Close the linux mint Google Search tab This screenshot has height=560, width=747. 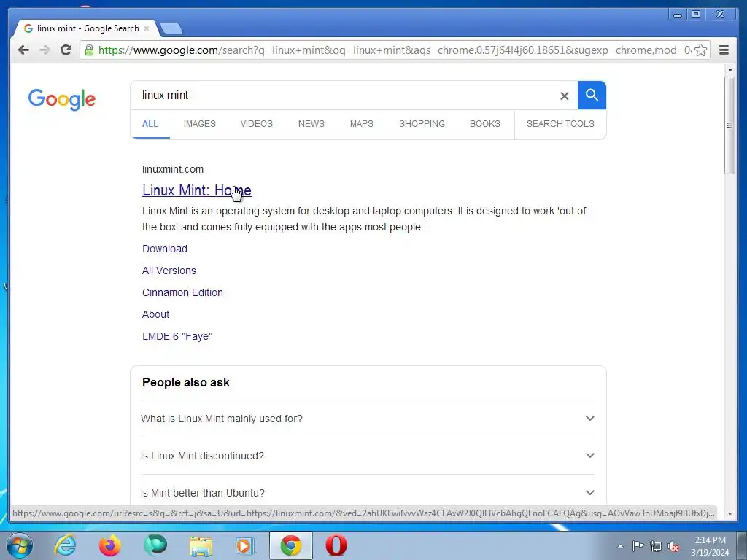(147, 28)
